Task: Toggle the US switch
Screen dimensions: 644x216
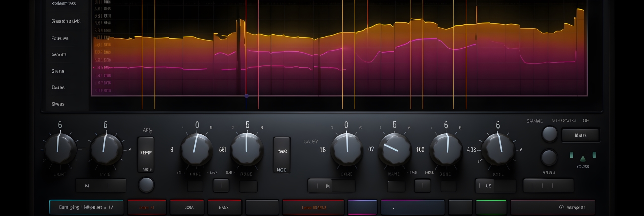Action: click(496, 186)
